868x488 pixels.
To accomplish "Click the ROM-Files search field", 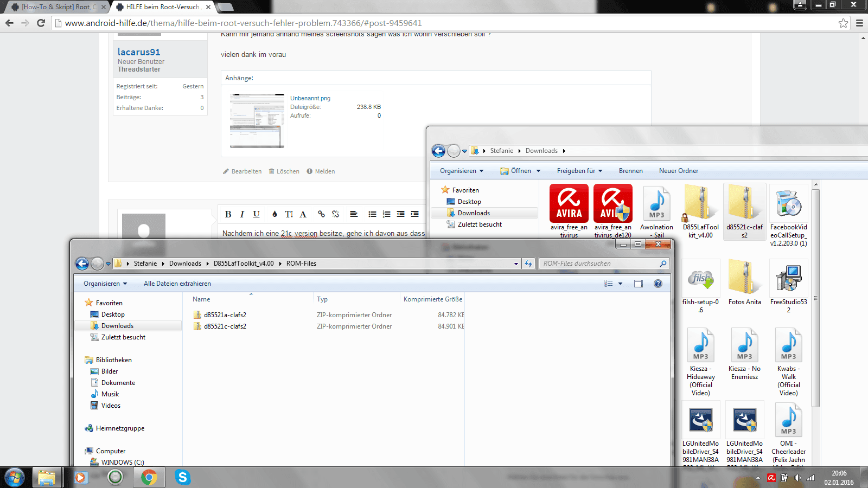I will [604, 264].
